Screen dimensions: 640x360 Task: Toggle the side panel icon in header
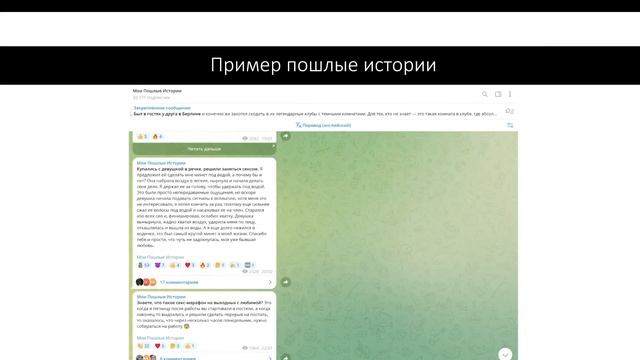(x=498, y=94)
